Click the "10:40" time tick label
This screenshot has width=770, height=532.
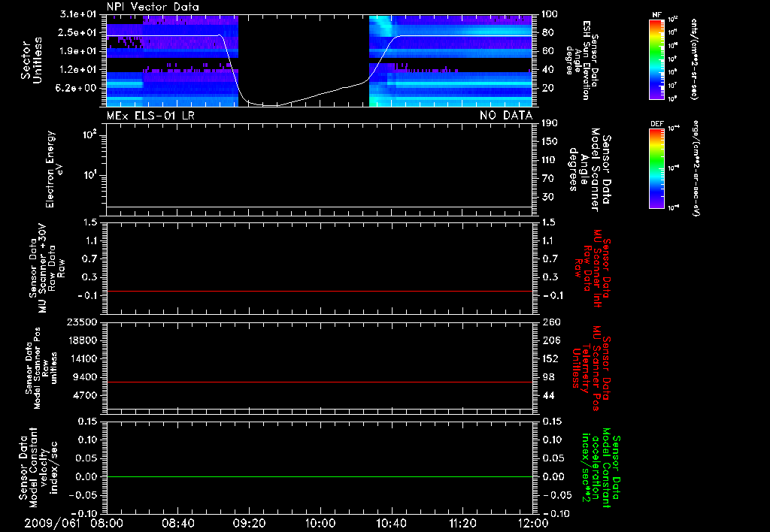pyautogui.click(x=391, y=523)
